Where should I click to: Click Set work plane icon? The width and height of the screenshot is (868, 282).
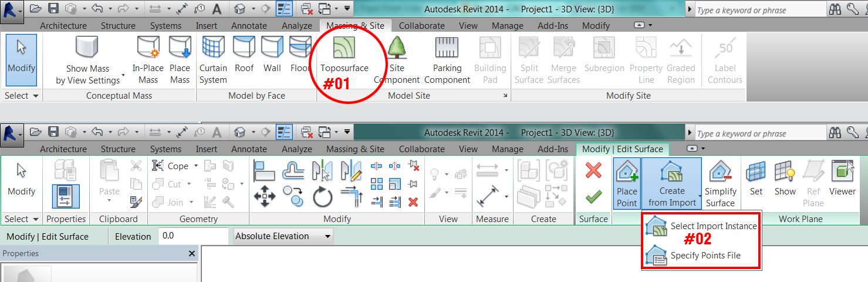pyautogui.click(x=756, y=179)
